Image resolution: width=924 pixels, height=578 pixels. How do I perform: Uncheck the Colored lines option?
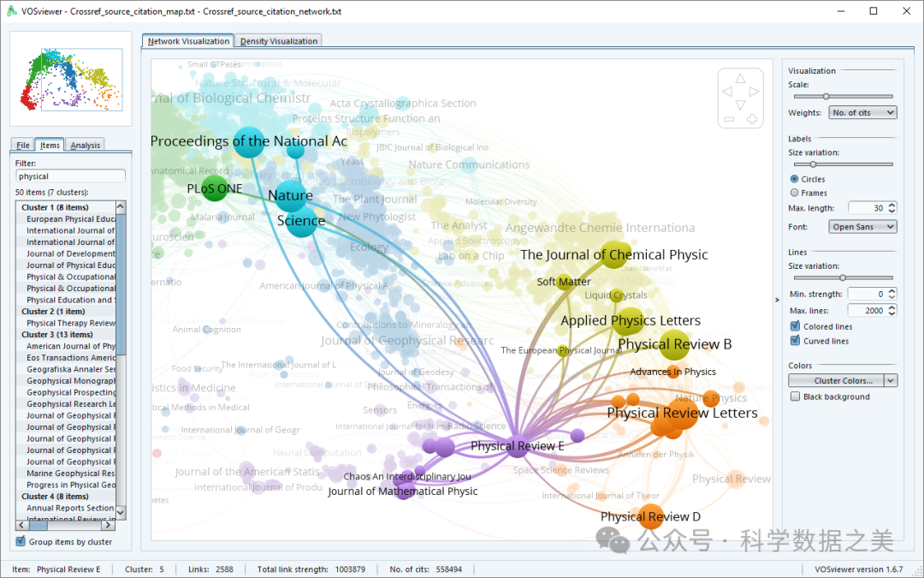pos(796,326)
